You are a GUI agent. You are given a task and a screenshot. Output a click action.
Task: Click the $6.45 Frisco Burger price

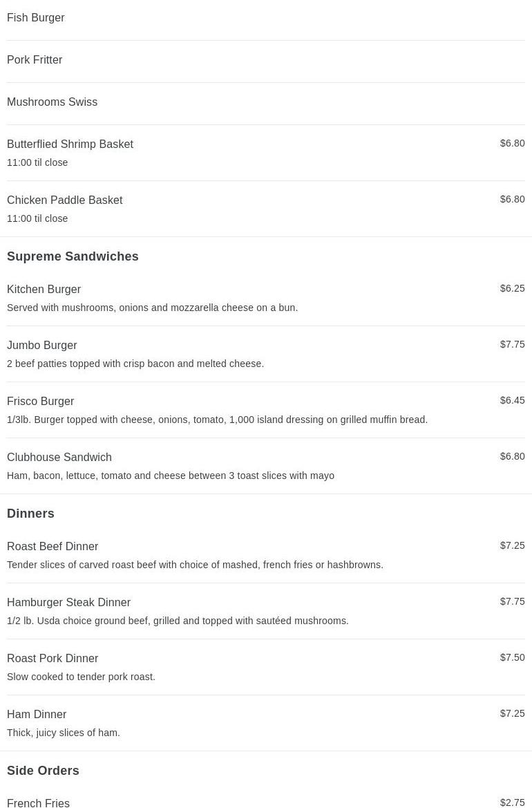pyautogui.click(x=512, y=400)
